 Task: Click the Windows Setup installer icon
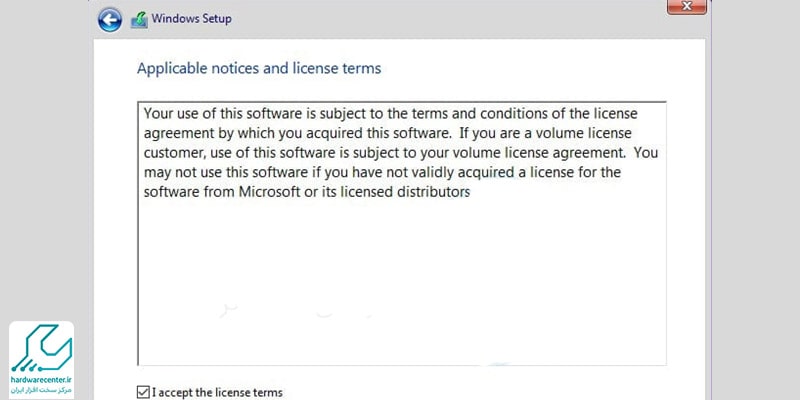pos(139,20)
